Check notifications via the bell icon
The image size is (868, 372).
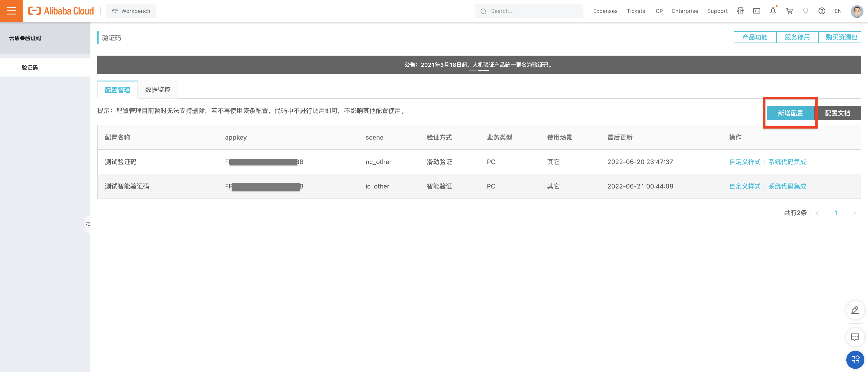tap(773, 11)
